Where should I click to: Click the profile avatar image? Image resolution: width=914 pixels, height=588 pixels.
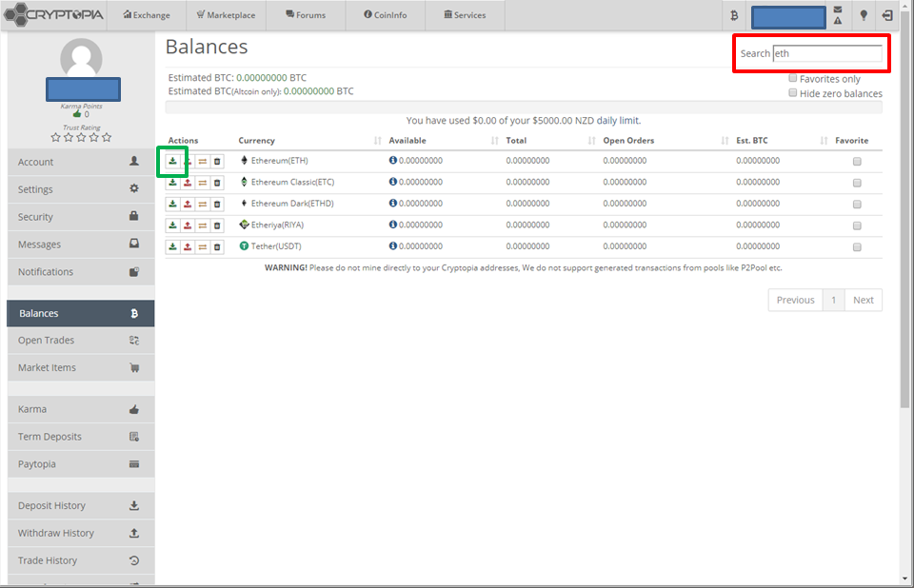[82, 57]
